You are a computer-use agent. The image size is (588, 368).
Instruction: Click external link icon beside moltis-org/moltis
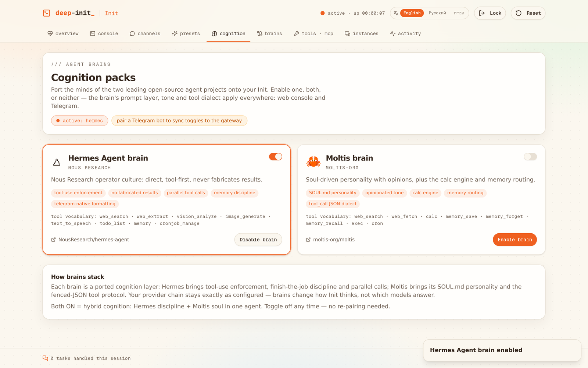(x=308, y=240)
